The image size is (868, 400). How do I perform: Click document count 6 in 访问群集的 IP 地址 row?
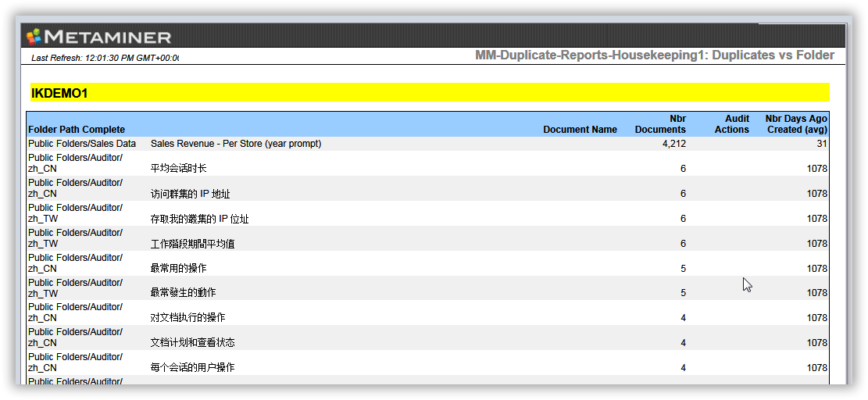click(x=683, y=194)
